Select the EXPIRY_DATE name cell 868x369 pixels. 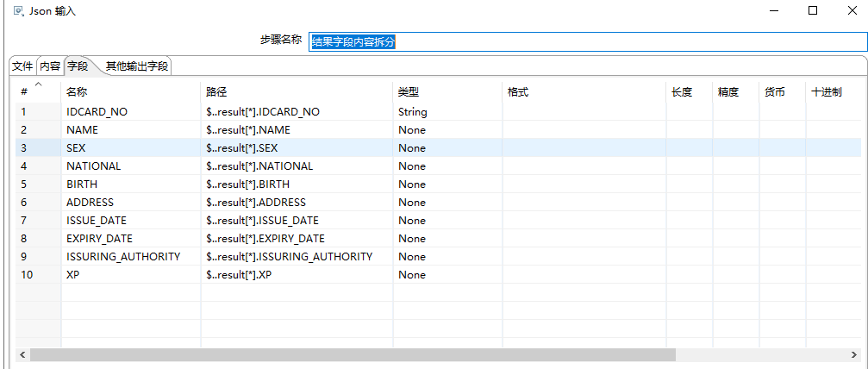pos(131,239)
